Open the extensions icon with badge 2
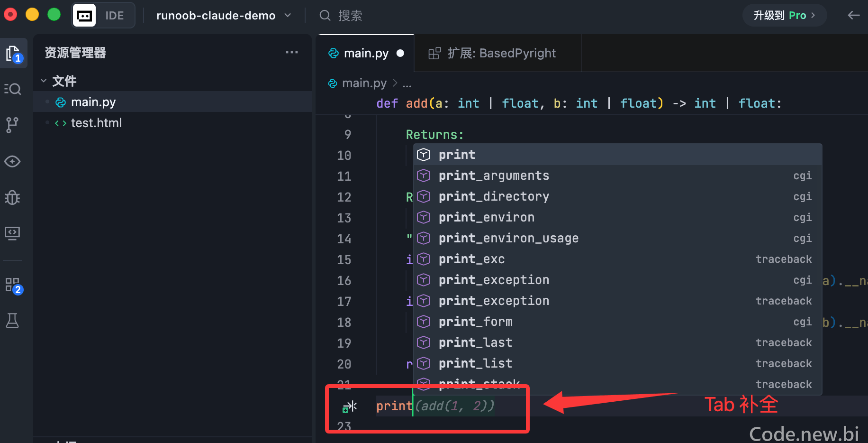The image size is (868, 443). (13, 286)
